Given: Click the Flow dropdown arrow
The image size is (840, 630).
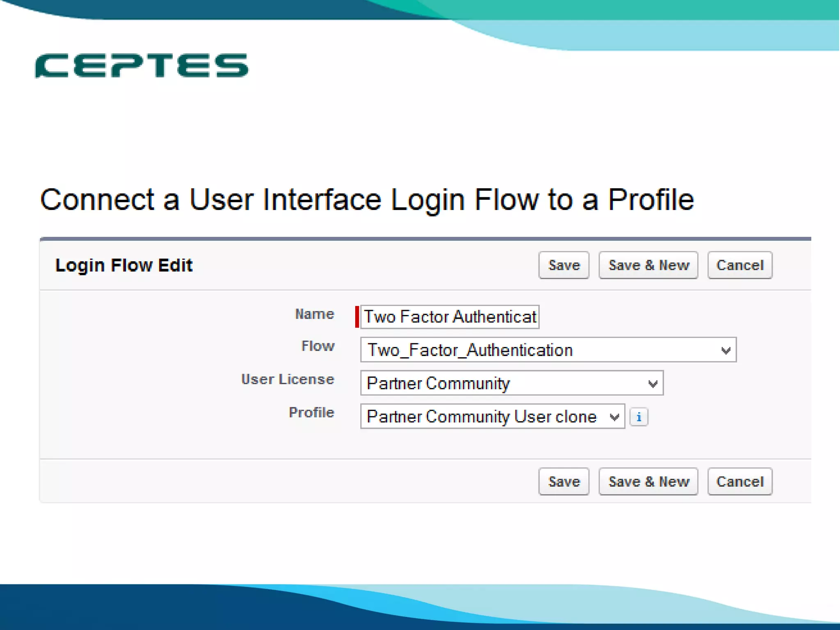Looking at the screenshot, I should click(726, 351).
